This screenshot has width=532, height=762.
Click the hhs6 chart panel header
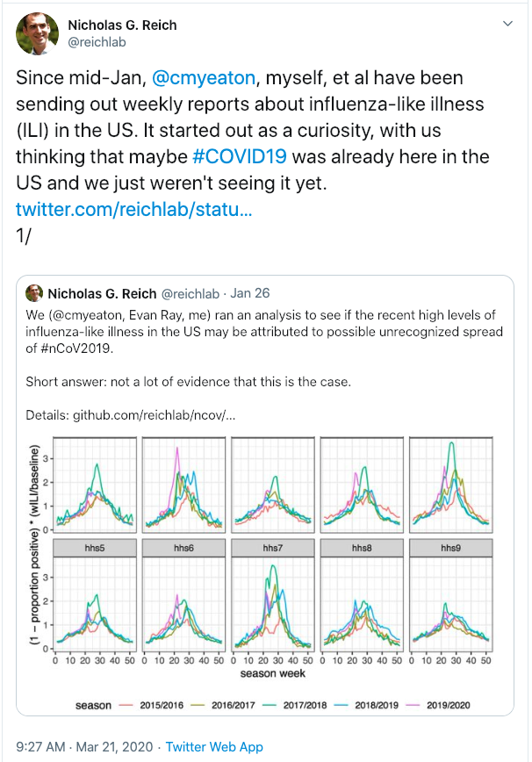[183, 548]
